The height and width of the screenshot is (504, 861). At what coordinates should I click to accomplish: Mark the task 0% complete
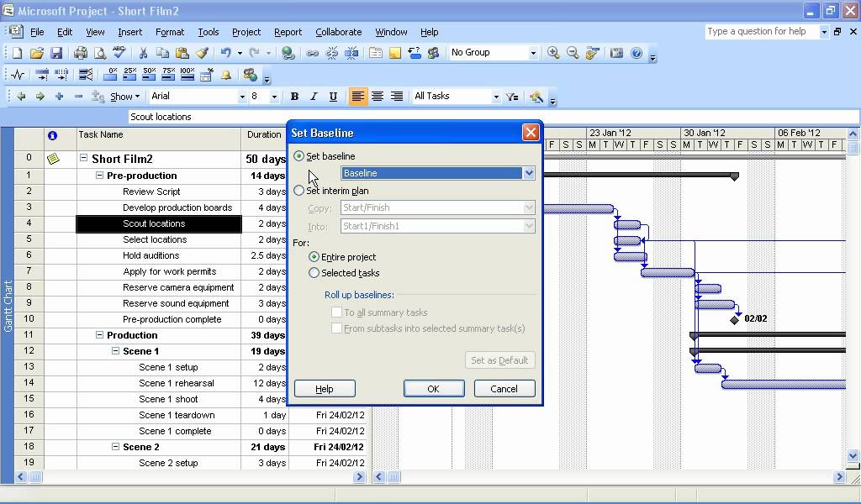tap(110, 75)
